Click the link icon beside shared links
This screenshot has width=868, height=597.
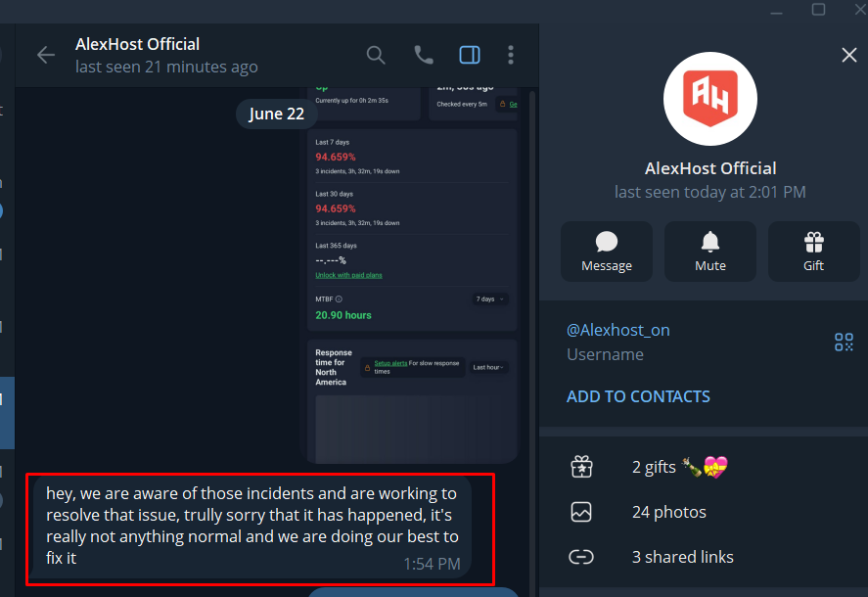click(x=581, y=557)
